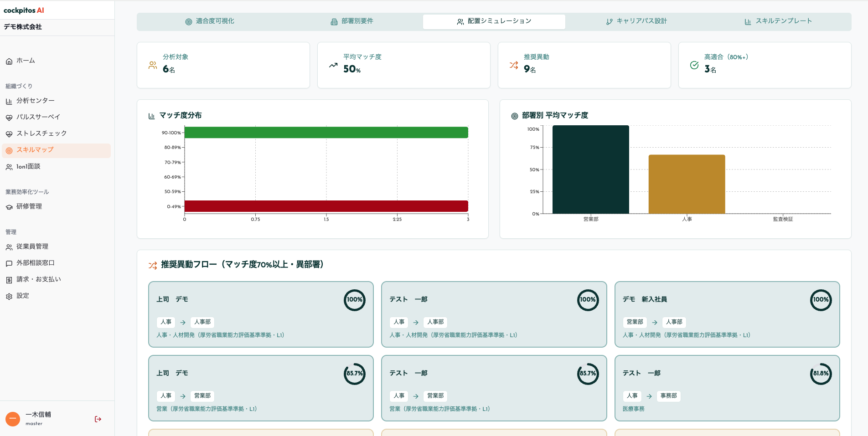The image size is (868, 436).
Task: Select the 配置シミュレーション tab
Action: click(x=494, y=21)
